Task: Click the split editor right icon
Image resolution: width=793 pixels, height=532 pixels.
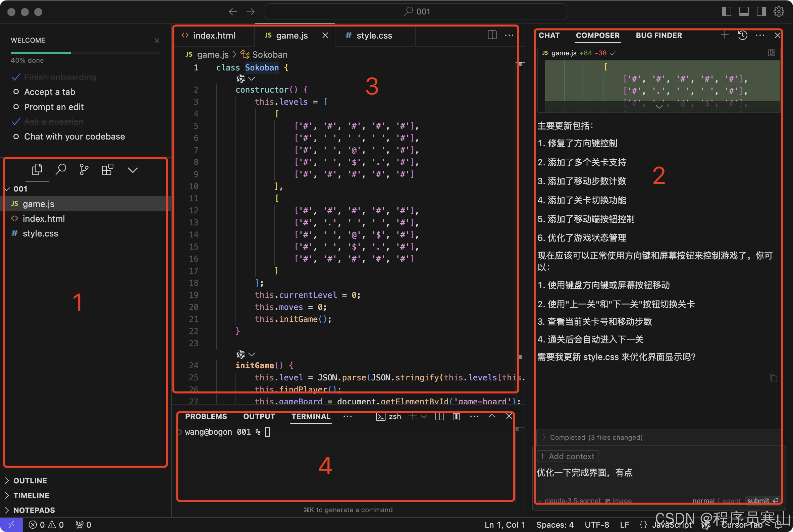Action: point(492,35)
